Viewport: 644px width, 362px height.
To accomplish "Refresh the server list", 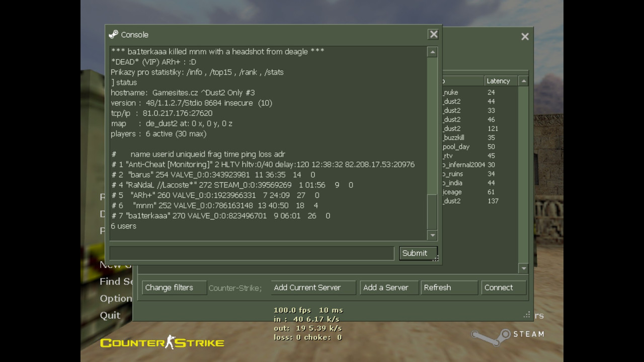I will coord(449,288).
